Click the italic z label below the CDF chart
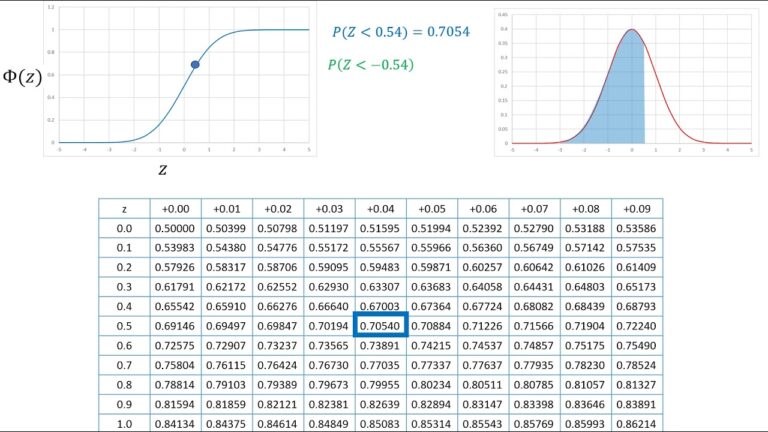This screenshot has height=432, width=768. pyautogui.click(x=162, y=169)
